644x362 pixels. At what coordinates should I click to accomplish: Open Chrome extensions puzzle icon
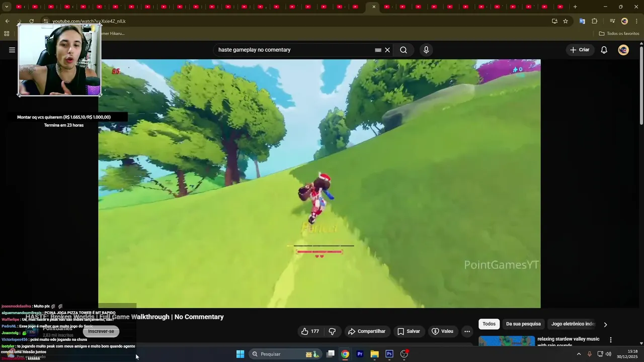tap(595, 21)
